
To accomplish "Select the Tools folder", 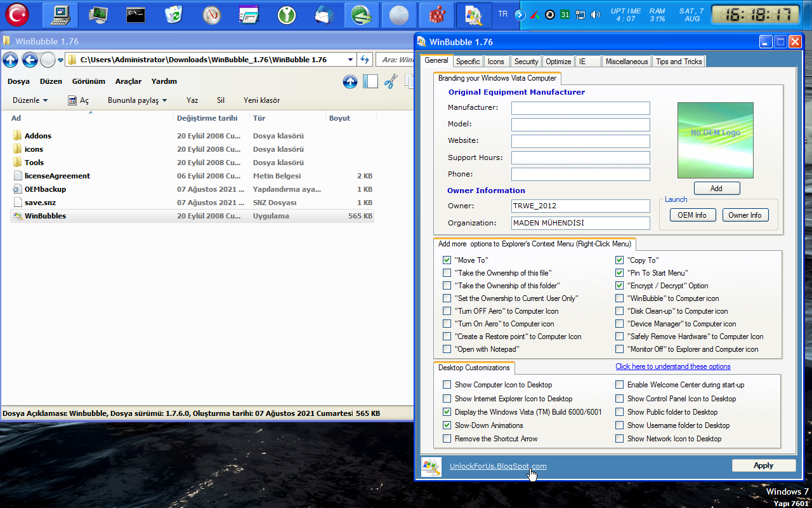I will [193, 163].
